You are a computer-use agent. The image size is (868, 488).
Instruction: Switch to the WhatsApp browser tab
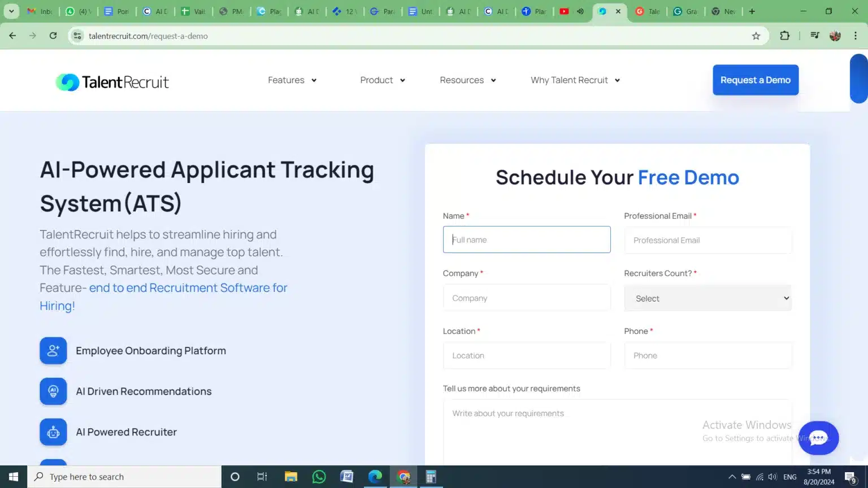[79, 11]
